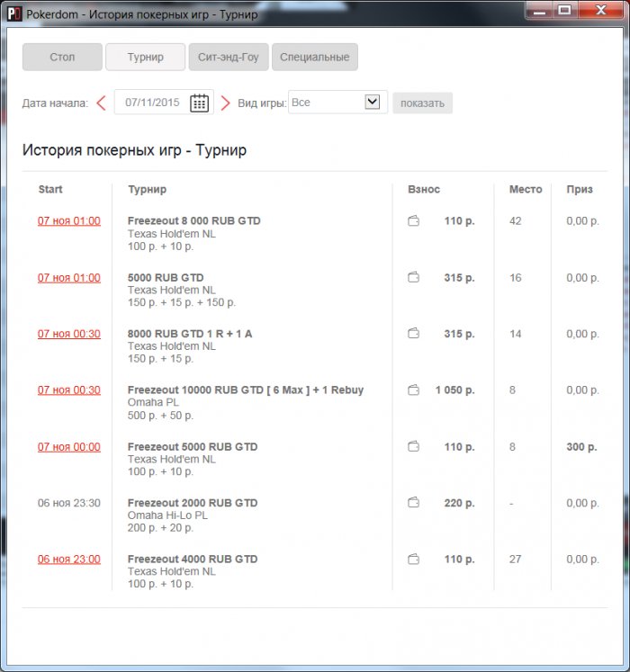Click the place value 16
Image resolution: width=630 pixels, height=672 pixels.
click(x=515, y=278)
